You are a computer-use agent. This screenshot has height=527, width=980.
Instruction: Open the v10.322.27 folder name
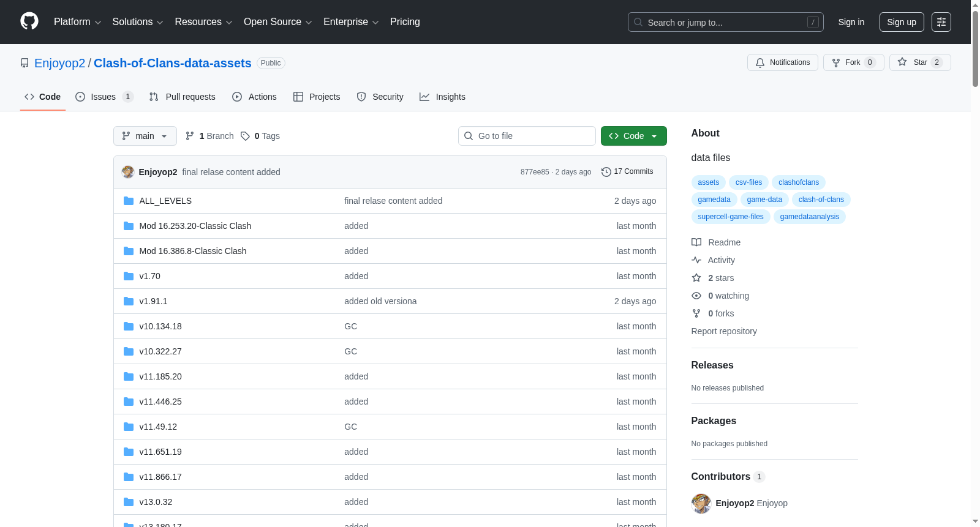pyautogui.click(x=160, y=351)
